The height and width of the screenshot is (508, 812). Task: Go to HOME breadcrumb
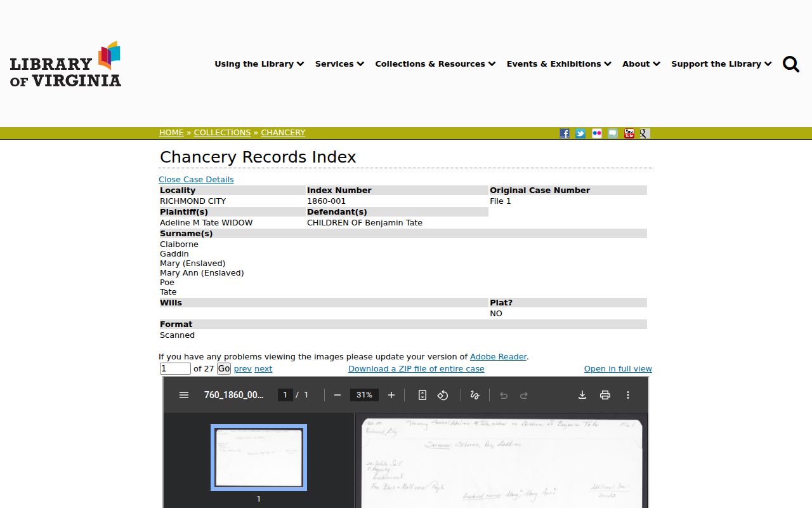[171, 133]
